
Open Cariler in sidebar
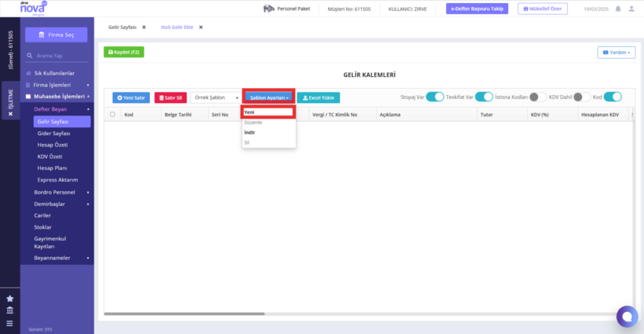pos(42,215)
